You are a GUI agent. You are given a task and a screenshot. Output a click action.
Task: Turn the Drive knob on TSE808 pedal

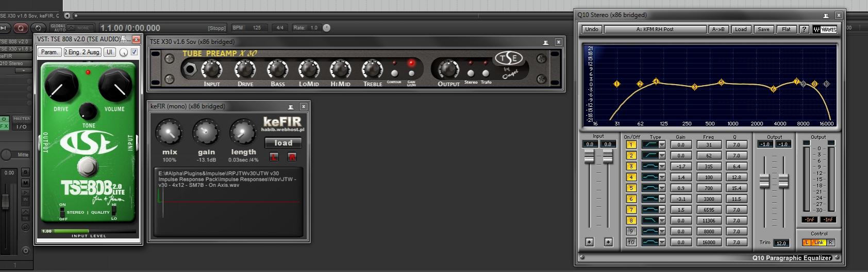coord(61,85)
